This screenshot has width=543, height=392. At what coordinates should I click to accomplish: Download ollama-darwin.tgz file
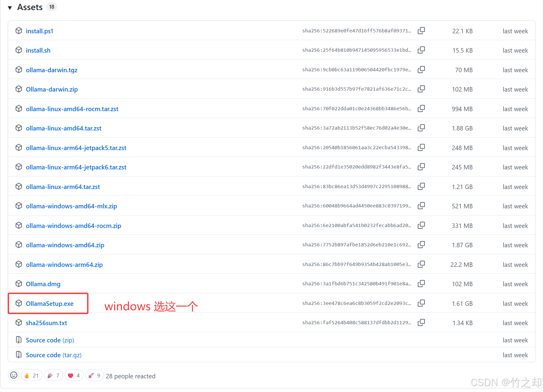(51, 70)
